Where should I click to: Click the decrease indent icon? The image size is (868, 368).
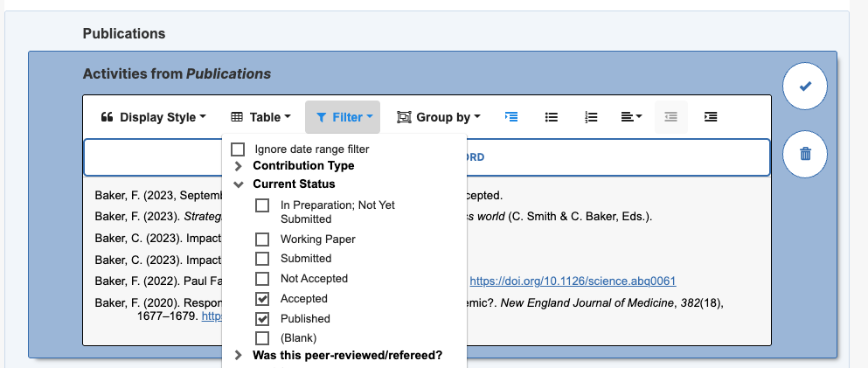pos(670,117)
